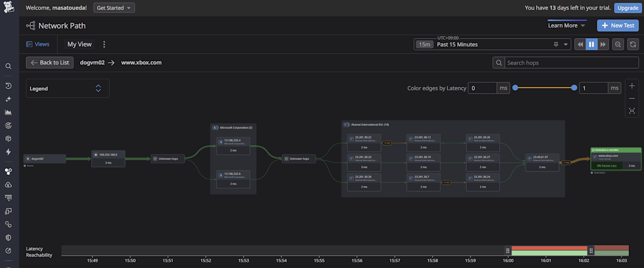Select the www.xbox.com destination node

pyautogui.click(x=616, y=159)
